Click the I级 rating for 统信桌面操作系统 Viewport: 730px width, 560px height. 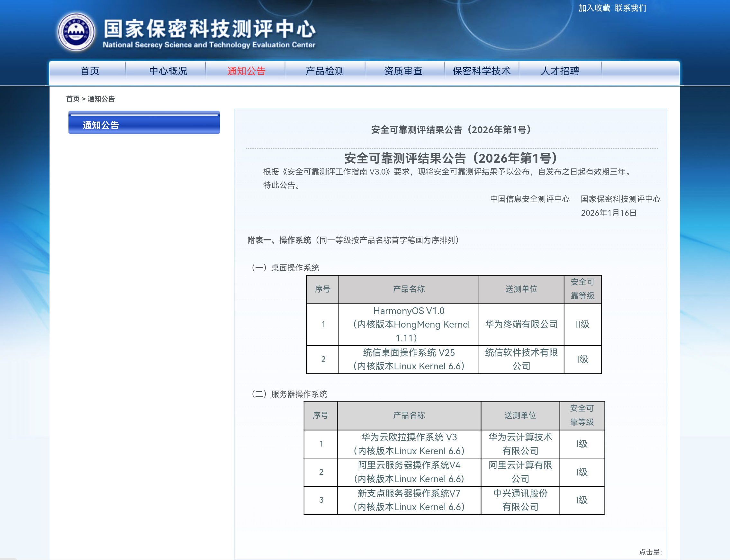[583, 359]
